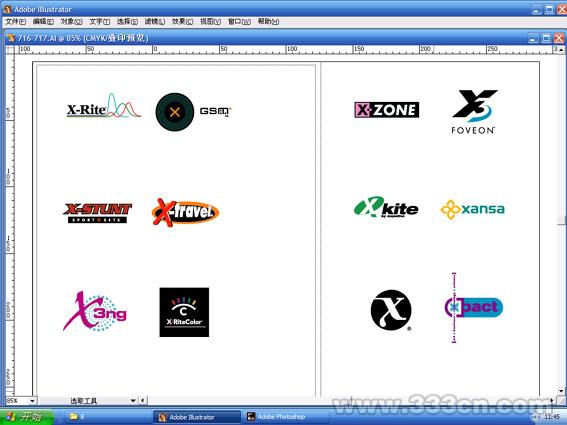Open the 效果(C) menu
The width and height of the screenshot is (567, 425).
(x=182, y=22)
